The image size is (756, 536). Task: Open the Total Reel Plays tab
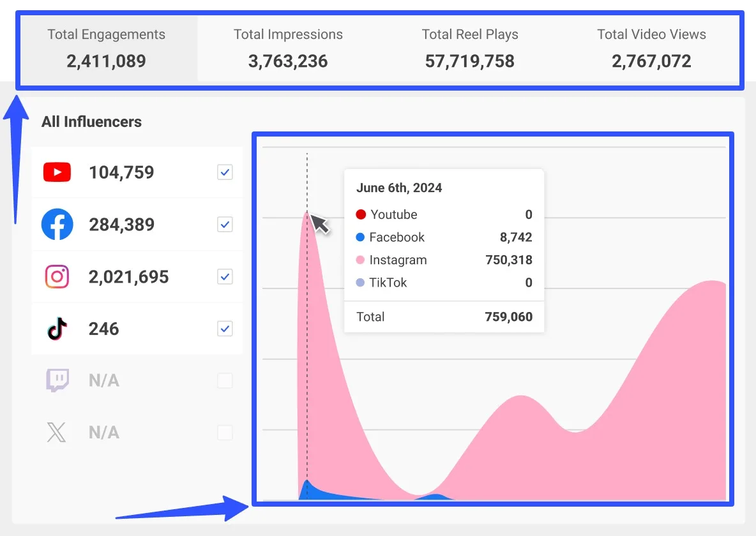coord(470,48)
